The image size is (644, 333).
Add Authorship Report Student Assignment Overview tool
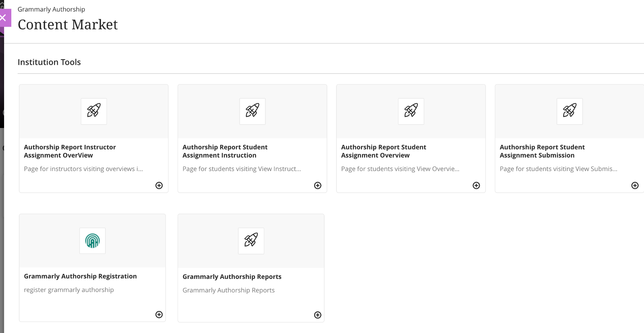476,186
